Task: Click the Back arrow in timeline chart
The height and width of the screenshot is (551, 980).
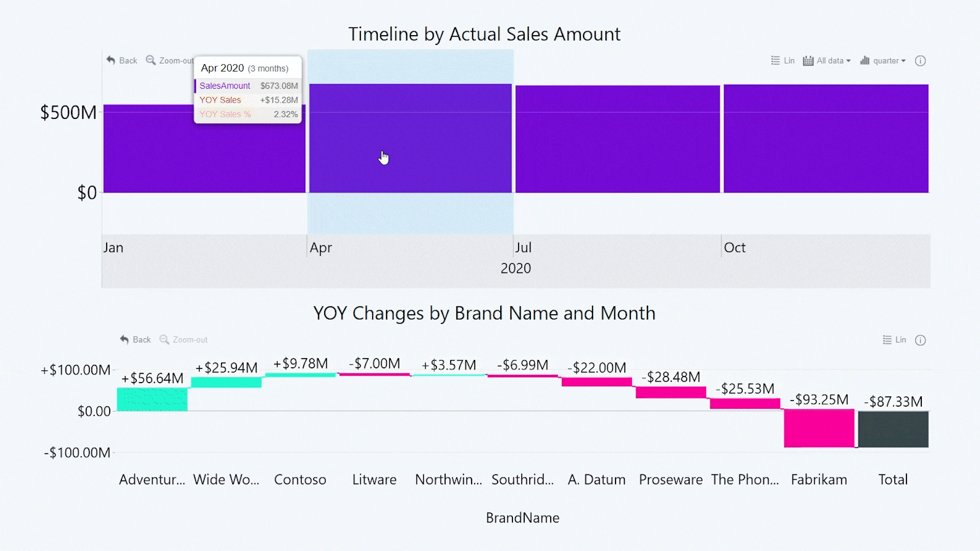Action: (x=111, y=60)
